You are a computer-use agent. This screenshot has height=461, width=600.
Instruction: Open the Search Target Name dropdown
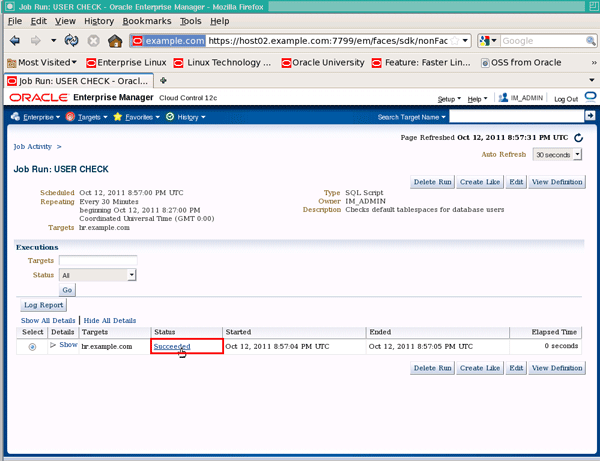pos(411,117)
